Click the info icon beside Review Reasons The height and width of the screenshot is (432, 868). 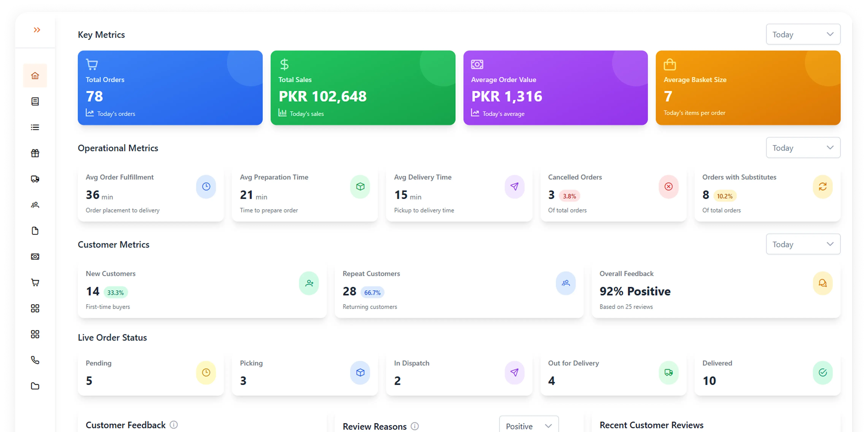(x=415, y=426)
